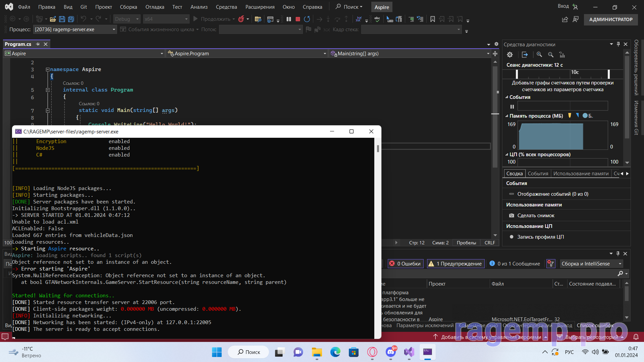Select the Сводка diagnostics tab
The width and height of the screenshot is (644, 362).
click(x=515, y=174)
